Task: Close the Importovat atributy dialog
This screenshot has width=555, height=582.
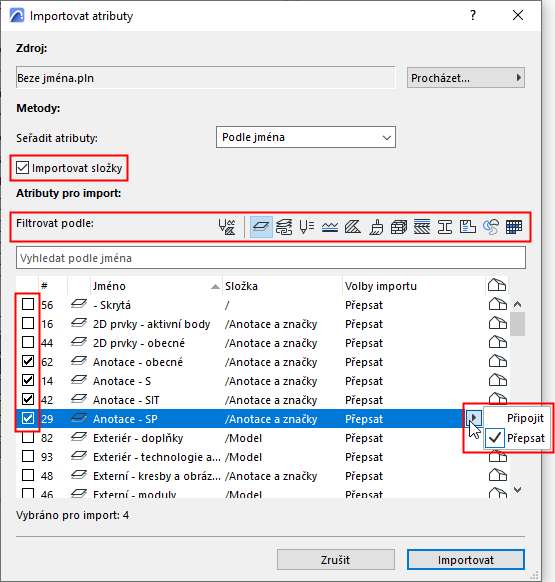Action: (518, 15)
